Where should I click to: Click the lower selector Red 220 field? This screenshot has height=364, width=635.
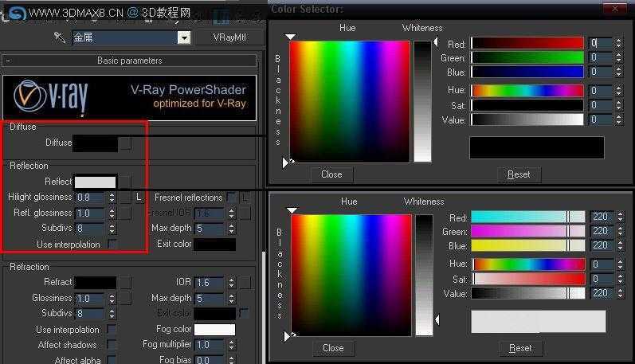point(602,217)
